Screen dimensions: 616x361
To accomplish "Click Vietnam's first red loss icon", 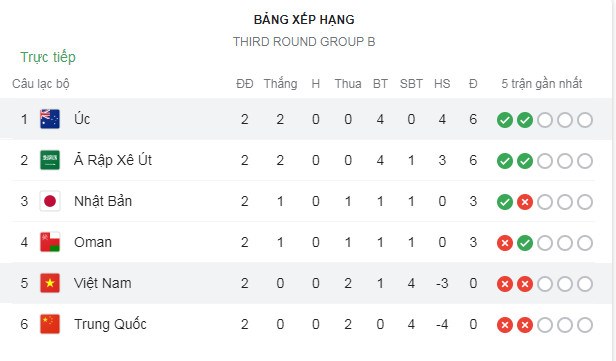I will [505, 284].
